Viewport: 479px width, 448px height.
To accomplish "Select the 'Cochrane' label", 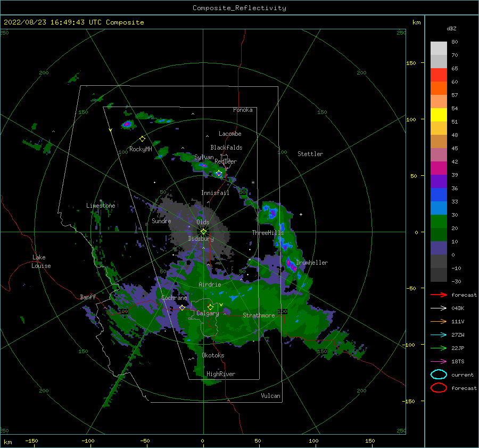I will pos(174,298).
